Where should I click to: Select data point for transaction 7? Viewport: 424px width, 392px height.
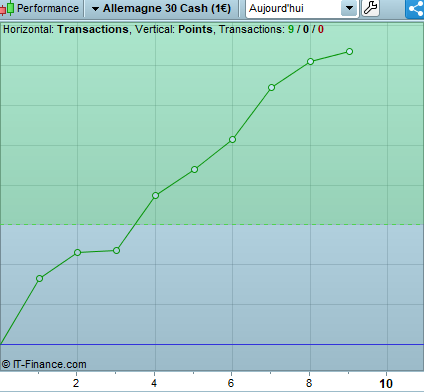[271, 87]
